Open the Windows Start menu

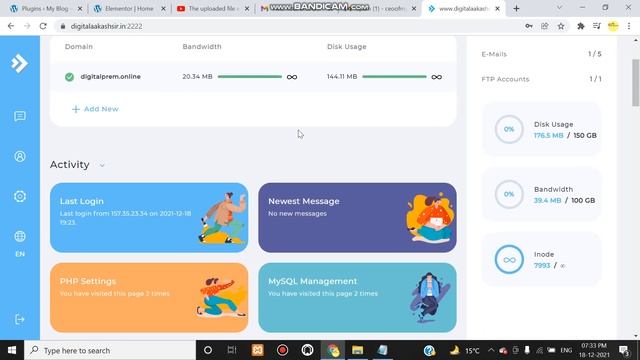pyautogui.click(x=12, y=350)
